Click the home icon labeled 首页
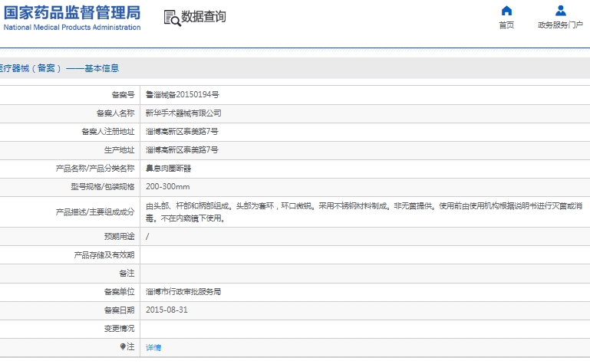The width and height of the screenshot is (590, 364). [x=506, y=11]
